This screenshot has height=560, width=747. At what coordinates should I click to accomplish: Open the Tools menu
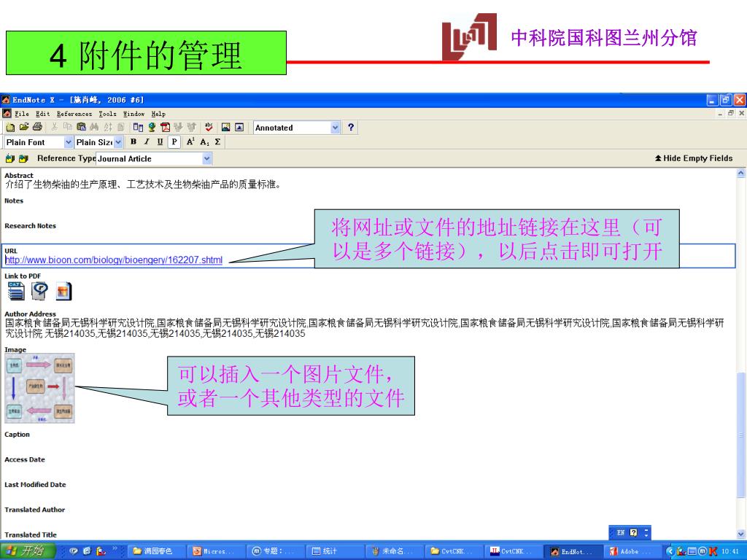point(107,114)
